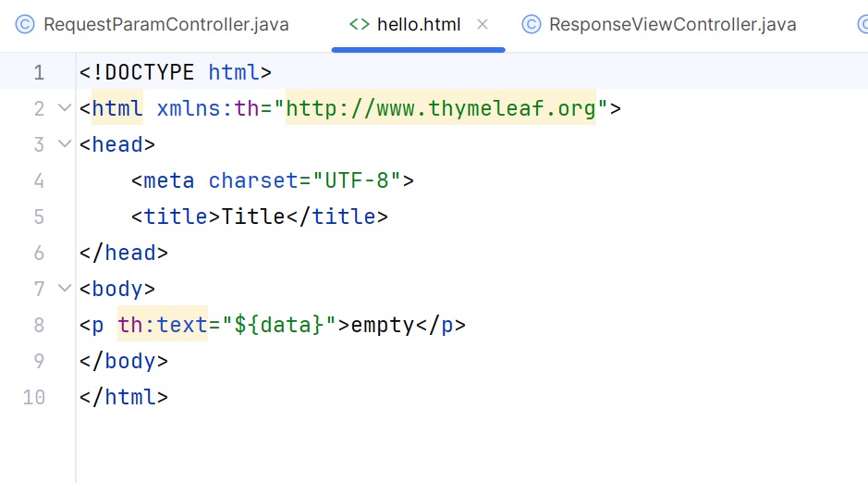Click the th:text attribute on line 8
Viewport: 868px width, 483px height.
click(163, 325)
